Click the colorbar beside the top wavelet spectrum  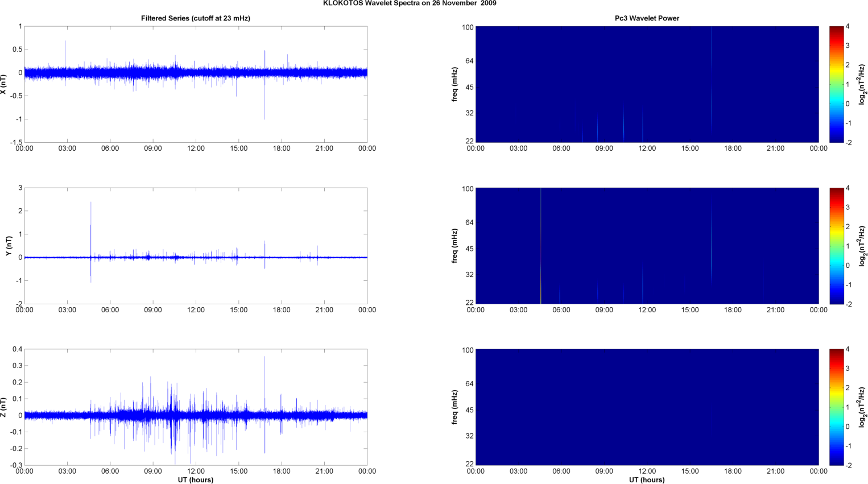click(x=836, y=84)
